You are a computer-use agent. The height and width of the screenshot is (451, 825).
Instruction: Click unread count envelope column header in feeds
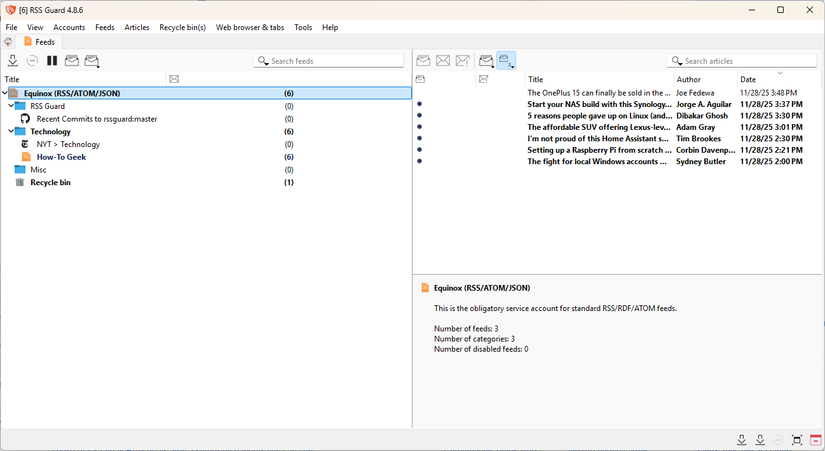pos(174,79)
